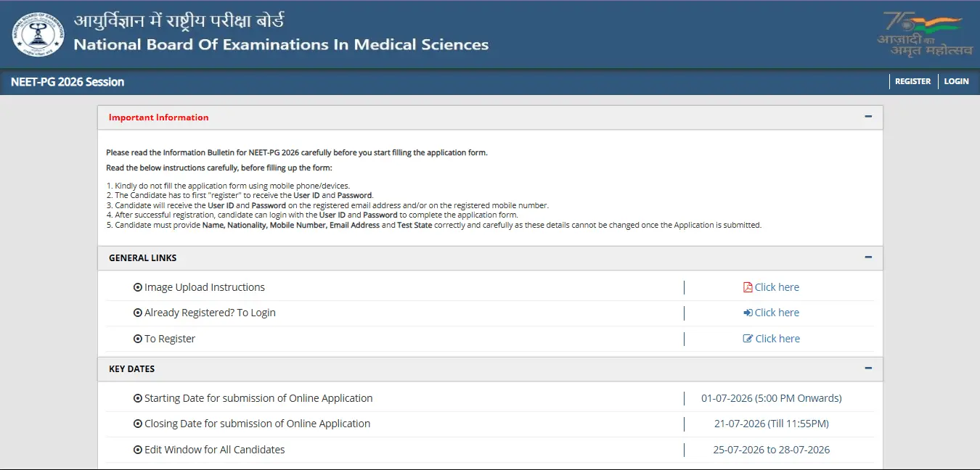The image size is (980, 470).
Task: Click the GENERAL LINKS heading text
Action: pos(142,257)
